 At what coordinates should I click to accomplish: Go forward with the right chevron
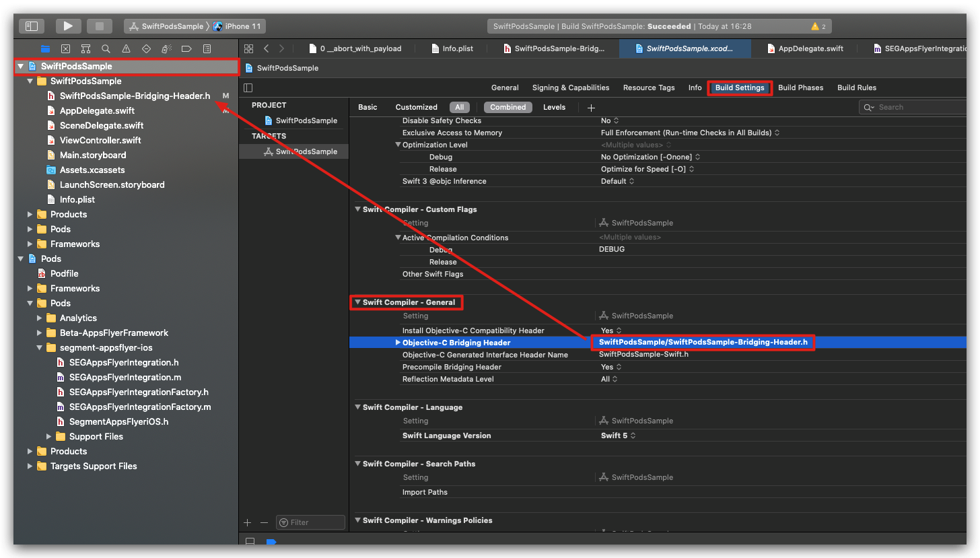(281, 48)
